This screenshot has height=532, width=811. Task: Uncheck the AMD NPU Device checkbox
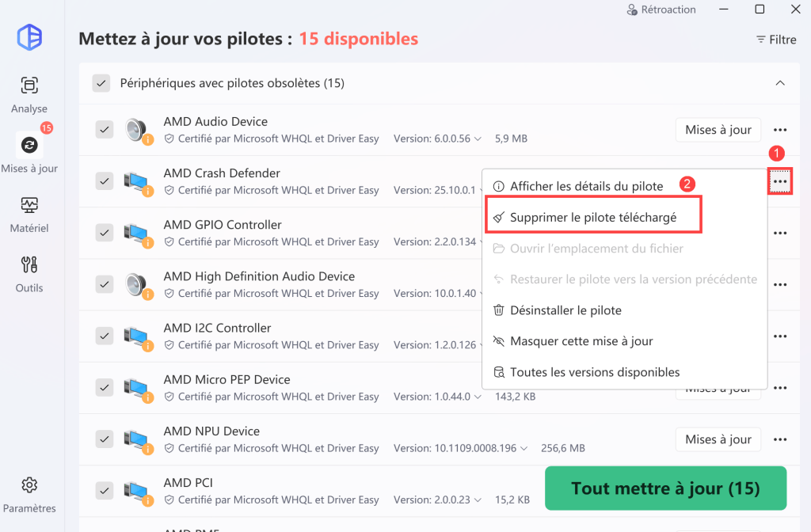(x=105, y=439)
